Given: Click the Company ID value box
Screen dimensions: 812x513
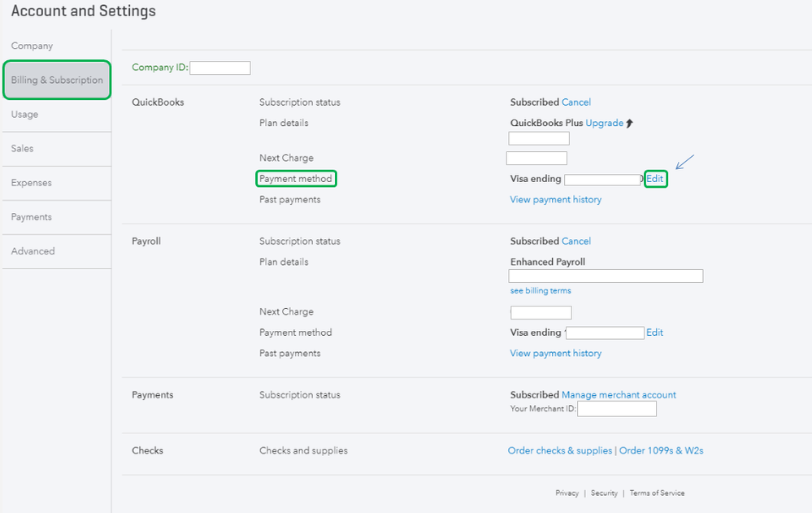Looking at the screenshot, I should point(220,67).
